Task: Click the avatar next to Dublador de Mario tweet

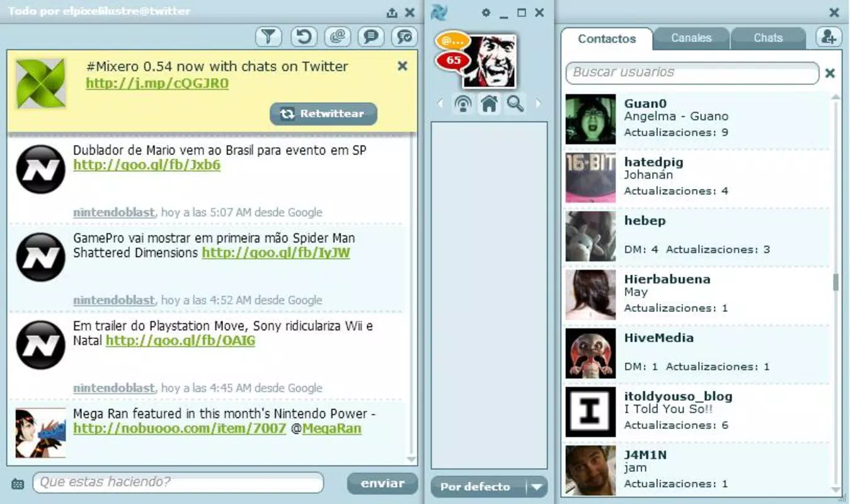Action: click(40, 169)
